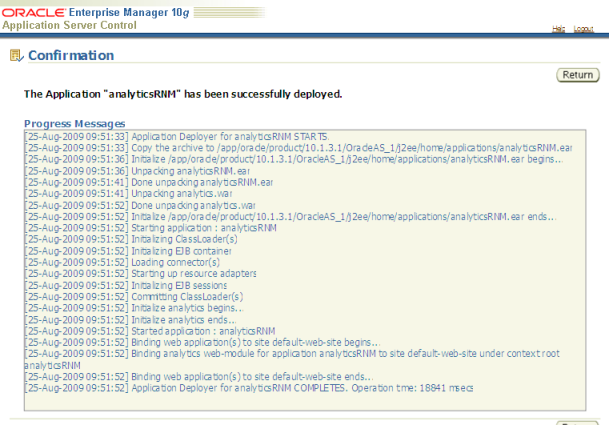Click the 'Done unpacking analyticsRNM.ear' line
The image size is (609, 425).
[149, 182]
